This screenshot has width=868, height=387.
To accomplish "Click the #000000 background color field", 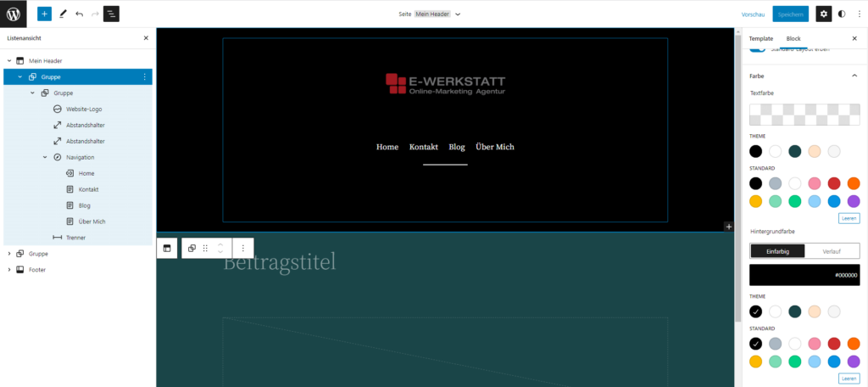I will (x=804, y=275).
